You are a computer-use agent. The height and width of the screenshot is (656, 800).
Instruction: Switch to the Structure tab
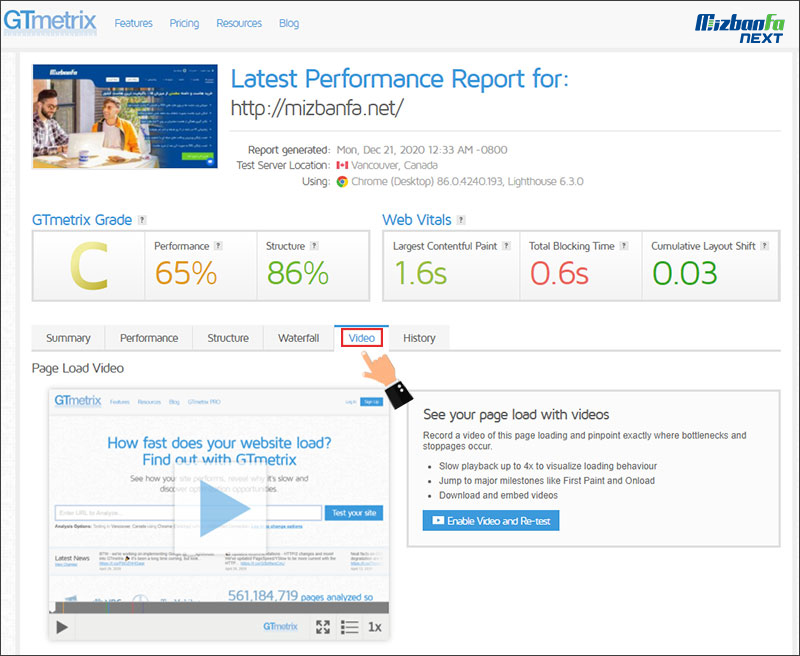pos(228,338)
